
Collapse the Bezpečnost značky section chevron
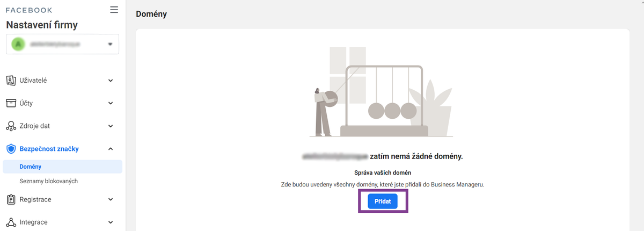pyautogui.click(x=111, y=149)
